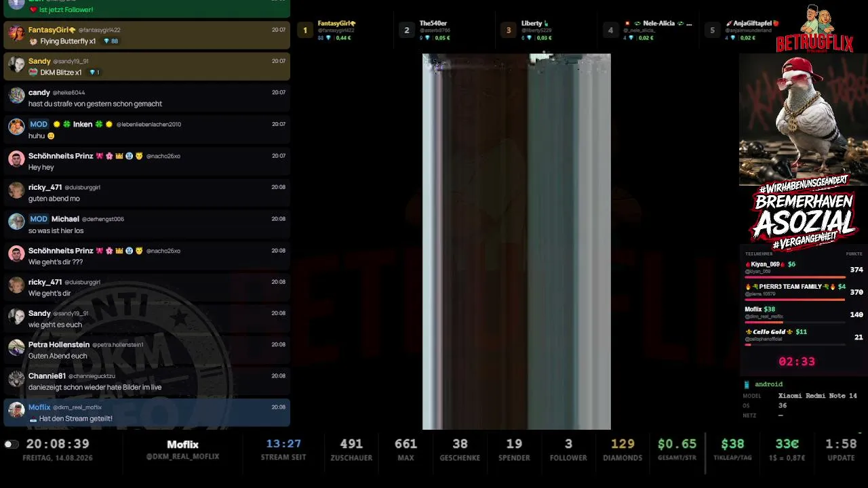Click the rank 3 badge for Liberty
Image resolution: width=868 pixels, height=488 pixels.
tap(509, 30)
